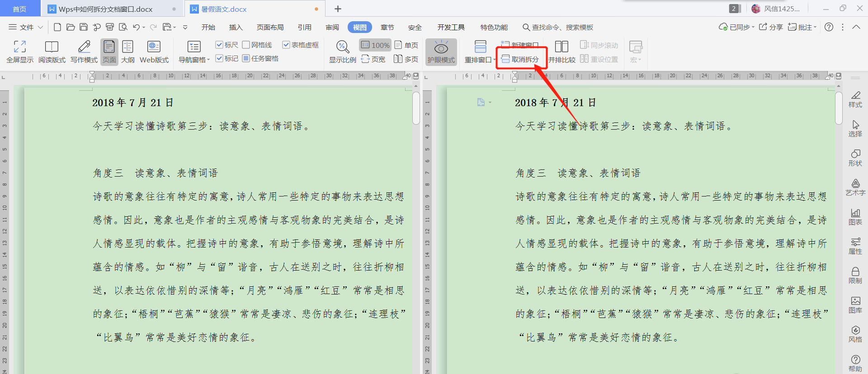
Task: Open the Gallery (图库) sidebar panel
Action: click(855, 305)
